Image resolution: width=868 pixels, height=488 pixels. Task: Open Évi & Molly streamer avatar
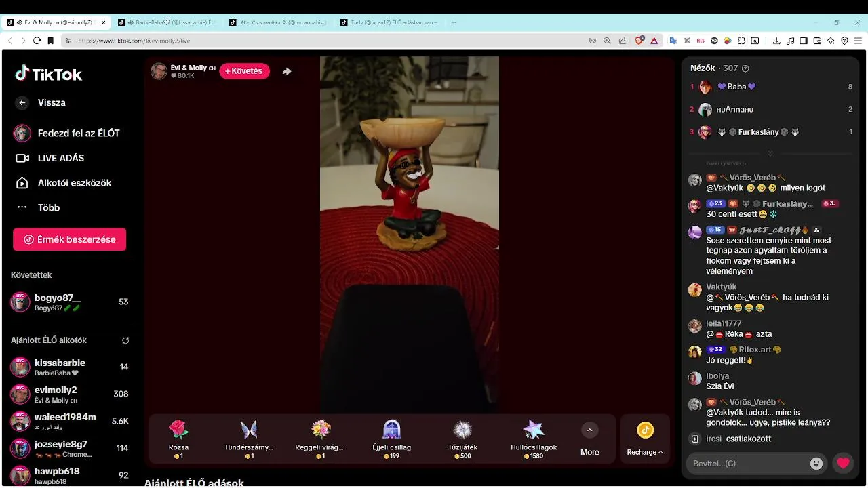[x=159, y=71]
